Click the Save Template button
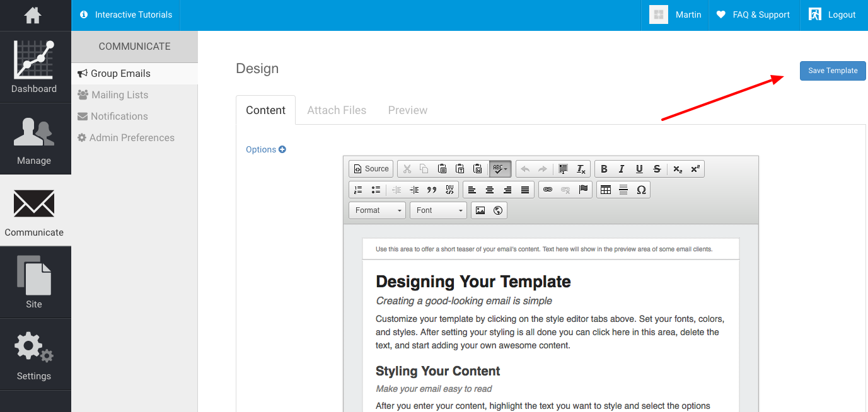 (832, 71)
